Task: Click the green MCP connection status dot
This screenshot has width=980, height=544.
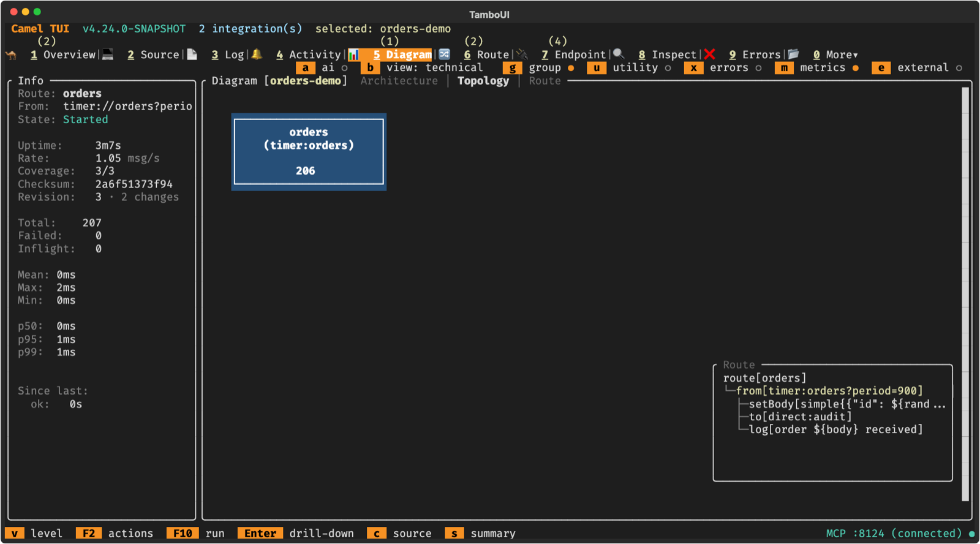Action: [x=972, y=534]
